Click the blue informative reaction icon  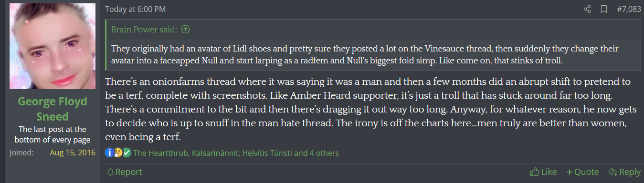pyautogui.click(x=109, y=153)
